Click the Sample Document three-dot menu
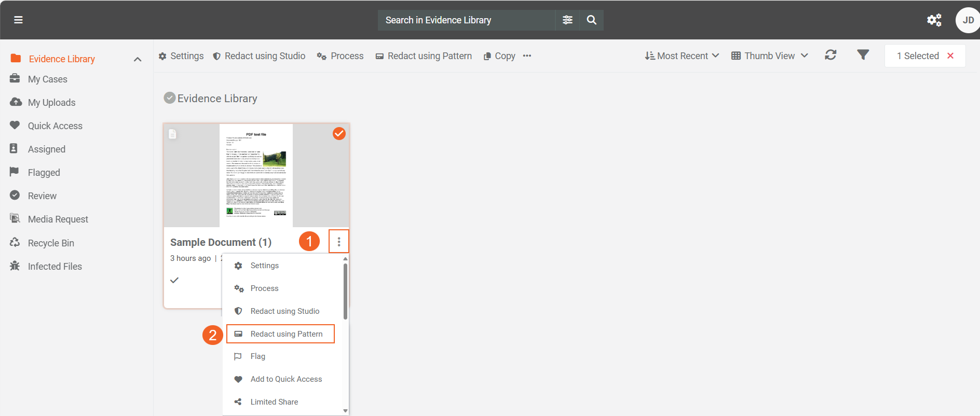Viewport: 980px width, 416px height. (339, 242)
